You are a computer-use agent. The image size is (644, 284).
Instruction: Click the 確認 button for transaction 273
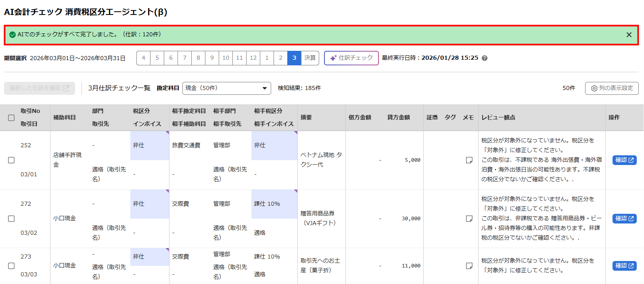[624, 266]
